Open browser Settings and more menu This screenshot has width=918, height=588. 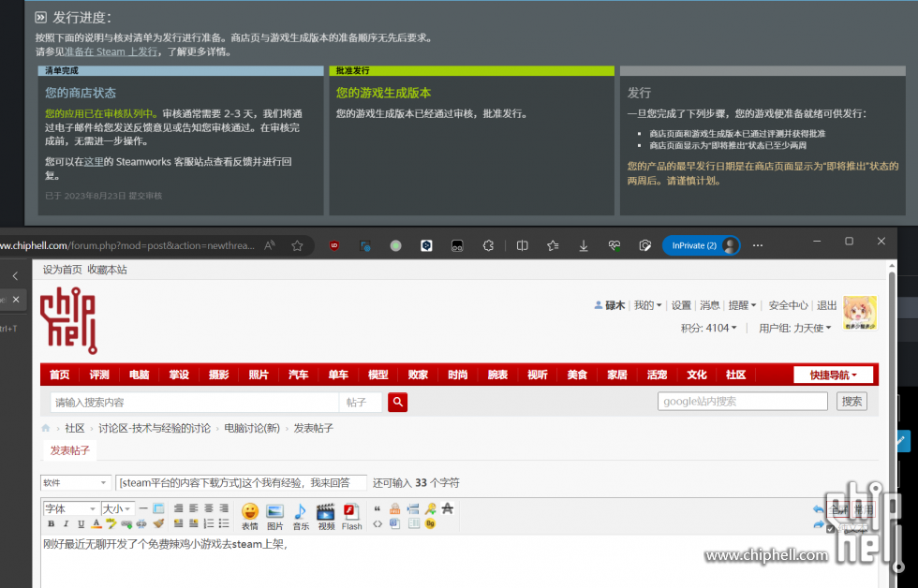[x=758, y=245]
